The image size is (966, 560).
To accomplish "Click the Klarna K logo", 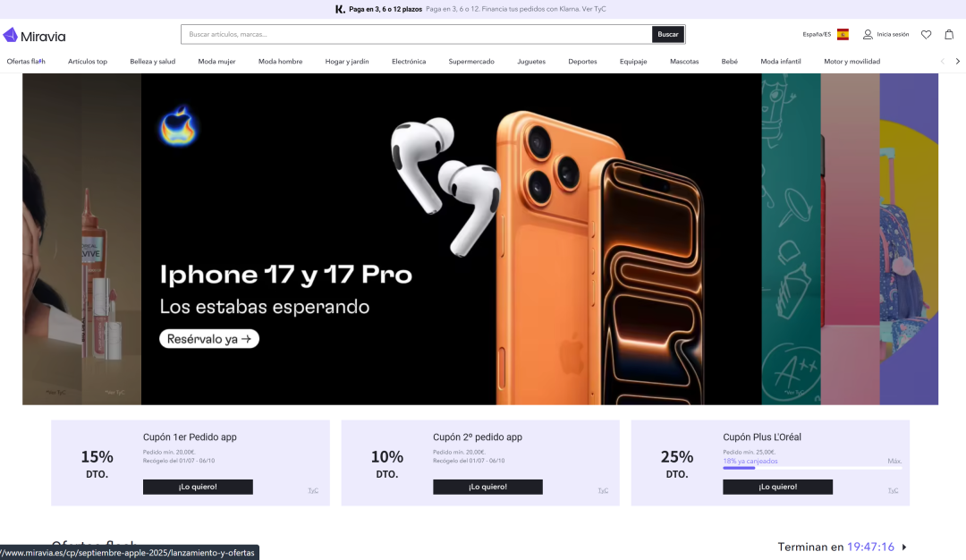I will [340, 9].
